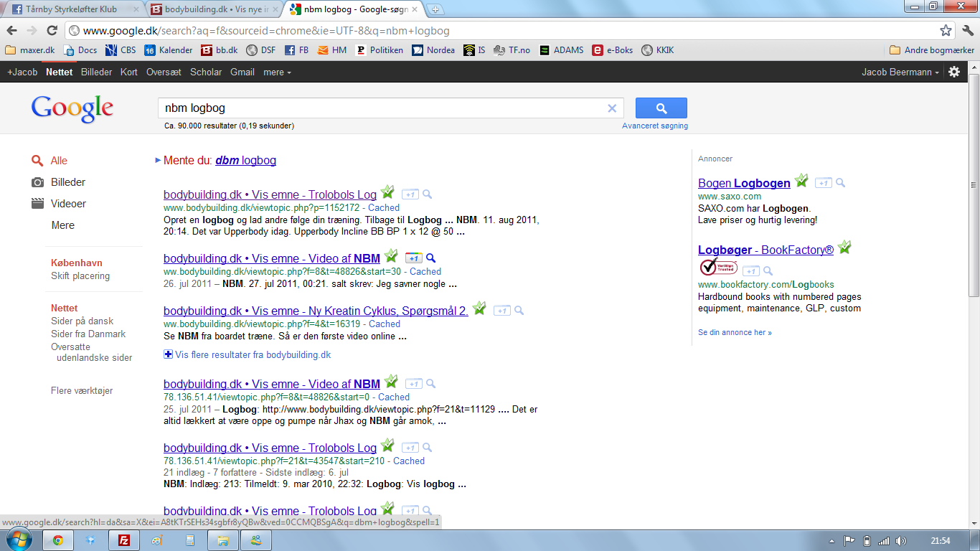The width and height of the screenshot is (980, 551).
Task: Click preview magnifier beside Ny Kreatin Cyklus result
Action: [x=519, y=311]
